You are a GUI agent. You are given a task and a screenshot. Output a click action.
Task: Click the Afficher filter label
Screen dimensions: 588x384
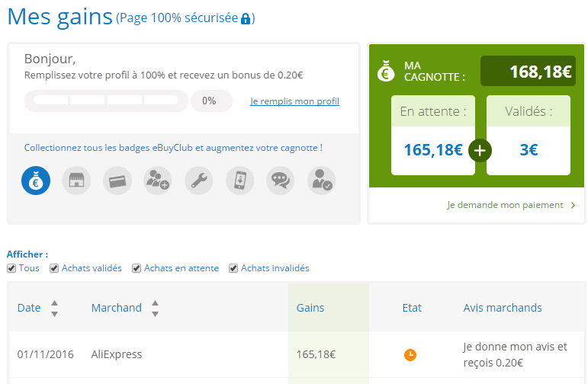tap(27, 254)
